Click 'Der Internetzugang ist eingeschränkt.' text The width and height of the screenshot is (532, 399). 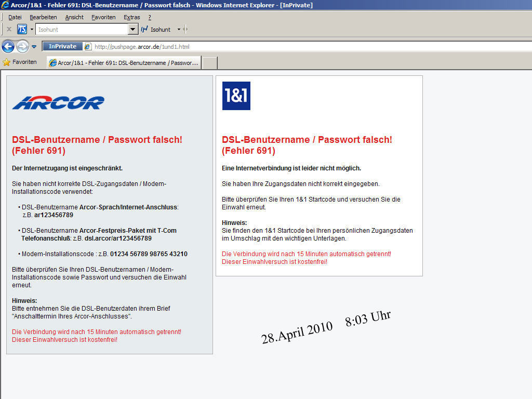pos(67,168)
